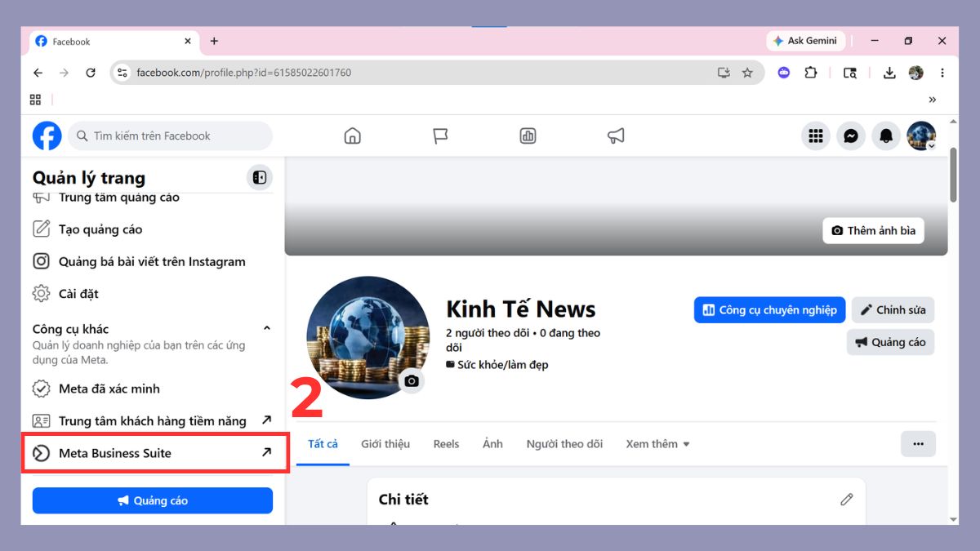Click the Sức khỏe/làm đẹp category text

tap(503, 365)
